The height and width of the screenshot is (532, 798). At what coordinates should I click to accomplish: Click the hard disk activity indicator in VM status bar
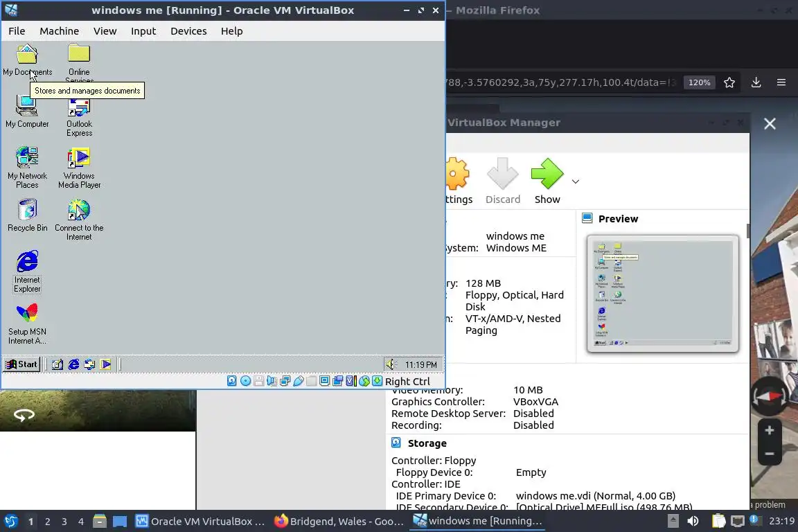click(x=231, y=381)
